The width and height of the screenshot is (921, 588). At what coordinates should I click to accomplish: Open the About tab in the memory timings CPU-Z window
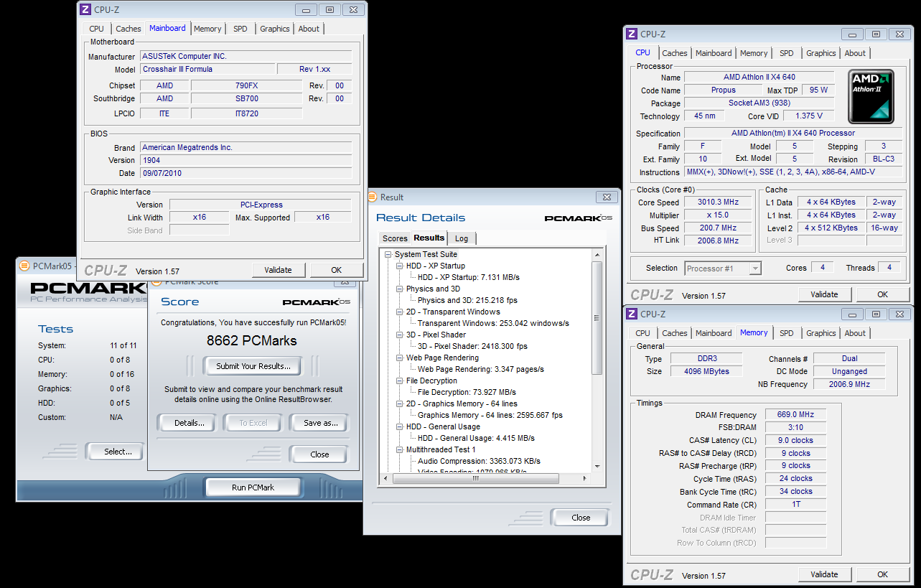click(x=855, y=333)
